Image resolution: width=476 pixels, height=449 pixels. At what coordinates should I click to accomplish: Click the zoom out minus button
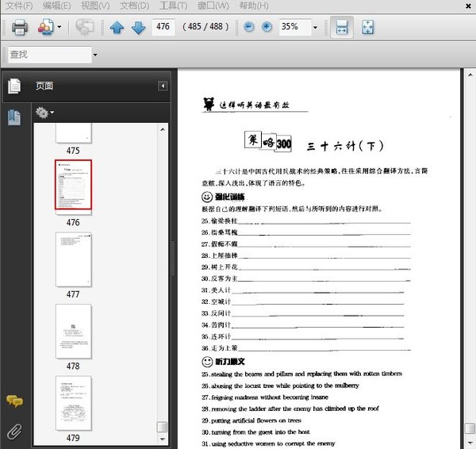(x=249, y=27)
